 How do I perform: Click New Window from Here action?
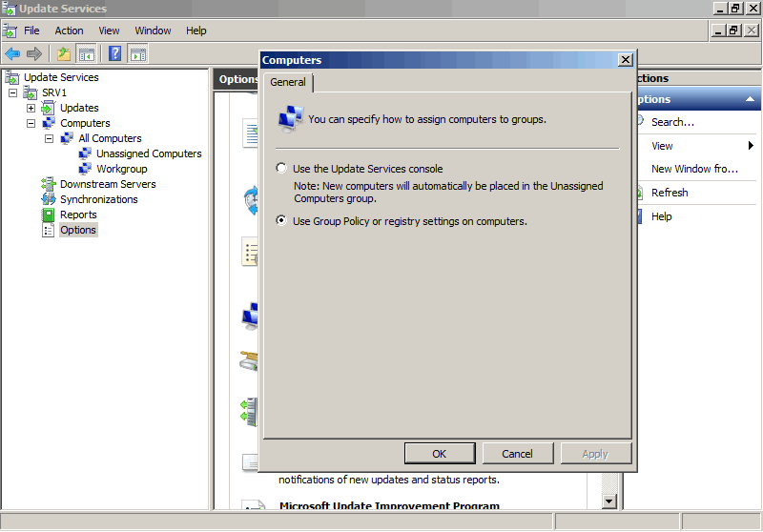pyautogui.click(x=694, y=169)
